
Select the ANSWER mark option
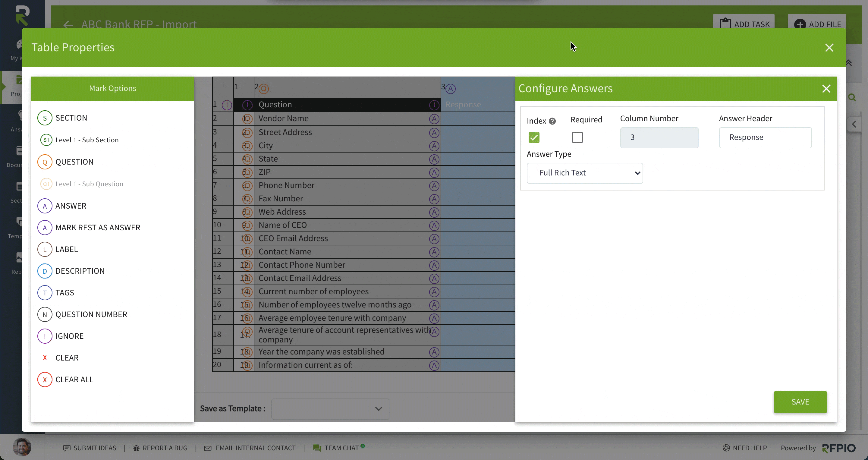(x=62, y=206)
